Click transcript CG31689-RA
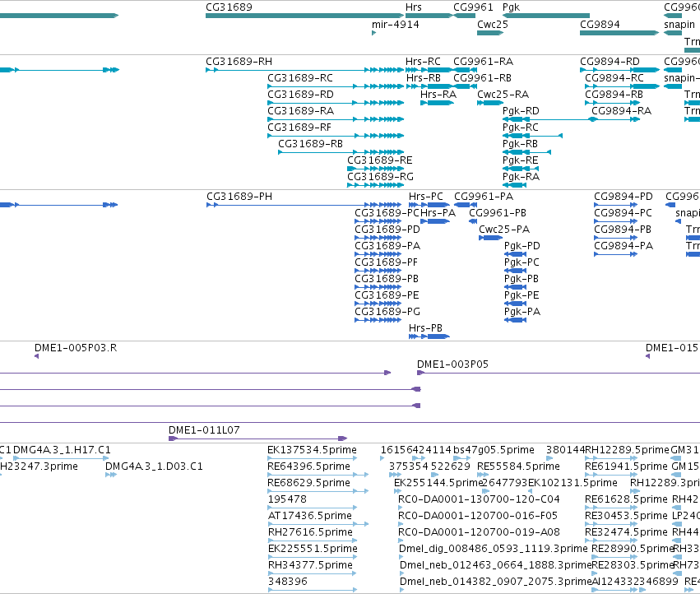Image resolution: width=700 pixels, height=594 pixels. [x=300, y=111]
